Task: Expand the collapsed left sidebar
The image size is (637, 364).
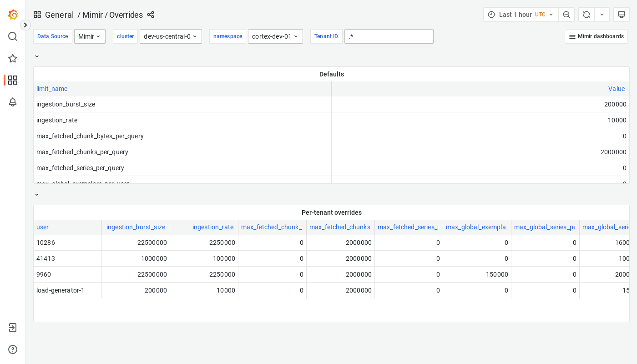Action: click(x=25, y=25)
